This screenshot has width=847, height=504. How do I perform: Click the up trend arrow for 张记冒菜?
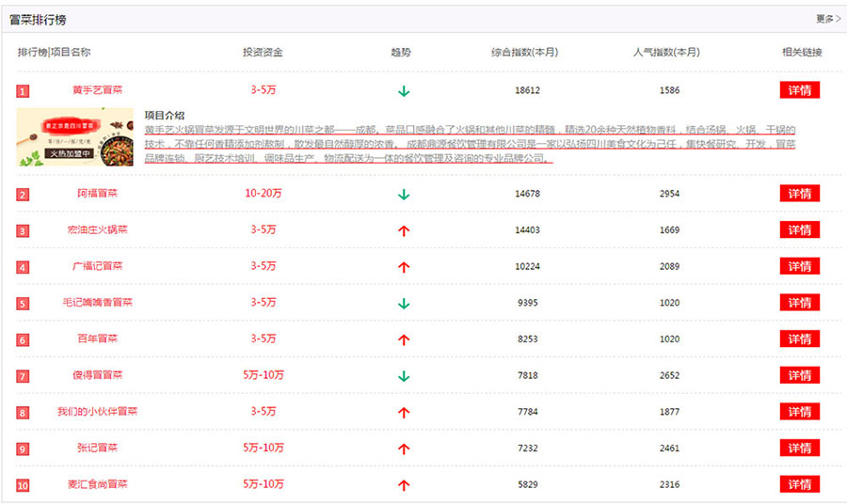(x=404, y=449)
